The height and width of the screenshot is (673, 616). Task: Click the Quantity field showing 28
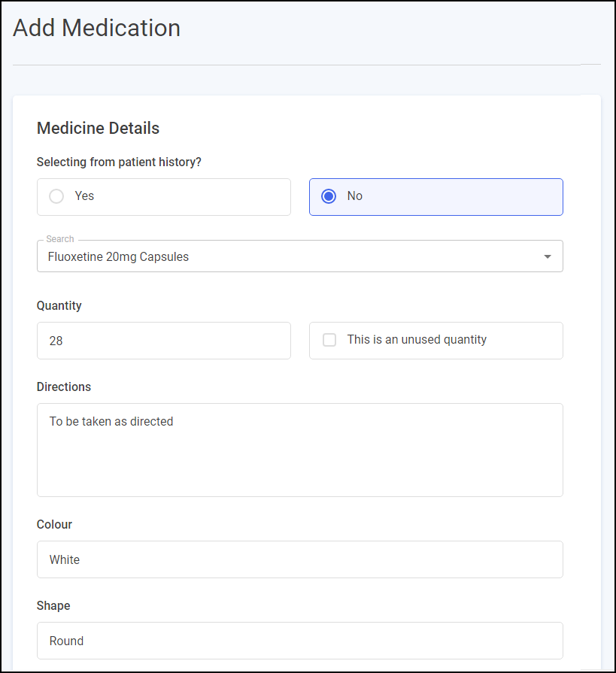click(163, 341)
